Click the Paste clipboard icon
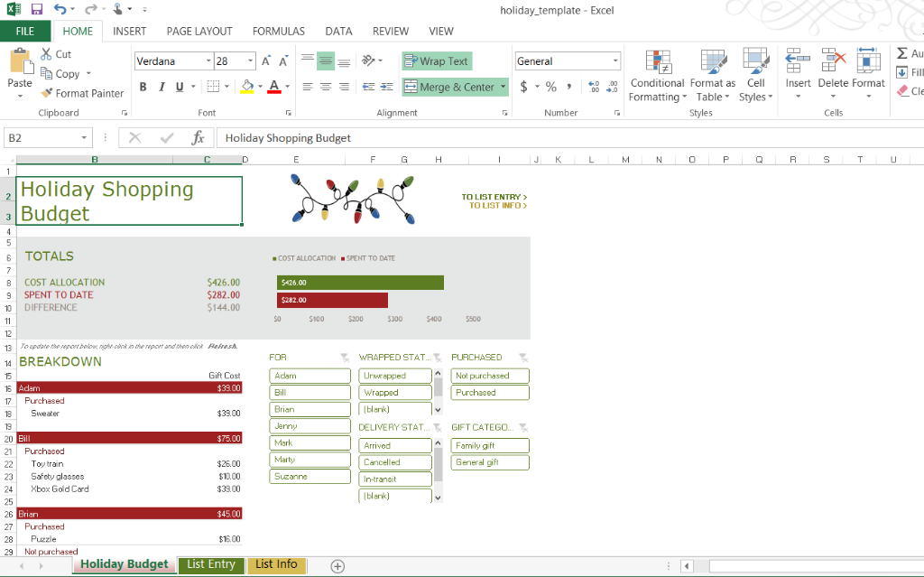 [20, 61]
